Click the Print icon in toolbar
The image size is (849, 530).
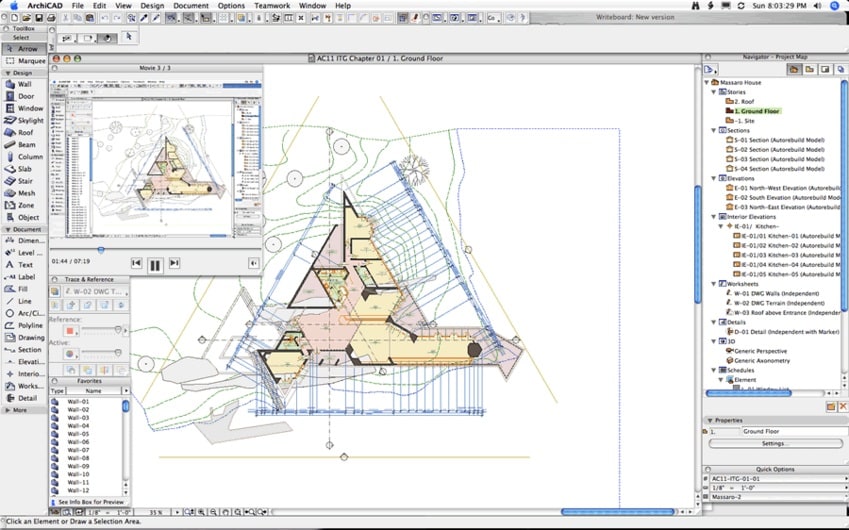pyautogui.click(x=51, y=18)
